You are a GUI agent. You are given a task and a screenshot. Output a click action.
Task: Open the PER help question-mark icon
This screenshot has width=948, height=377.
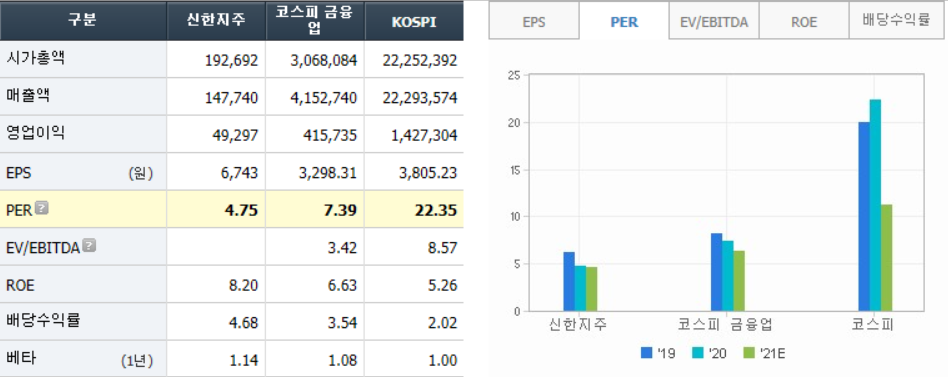click(42, 208)
